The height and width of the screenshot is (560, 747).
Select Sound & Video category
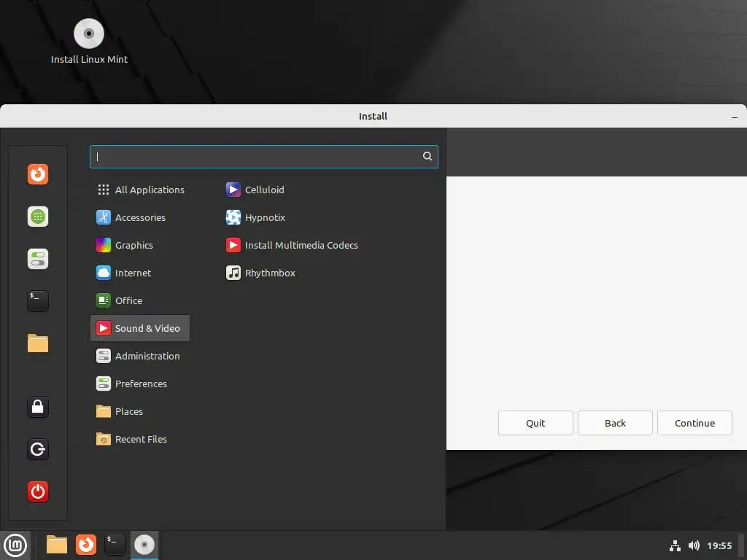140,328
